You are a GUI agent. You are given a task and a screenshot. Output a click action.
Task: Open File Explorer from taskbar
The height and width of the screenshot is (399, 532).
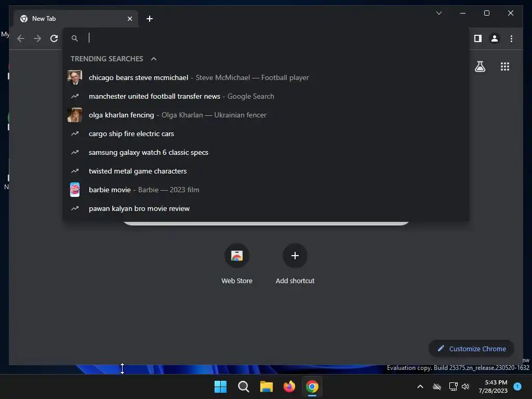(267, 387)
